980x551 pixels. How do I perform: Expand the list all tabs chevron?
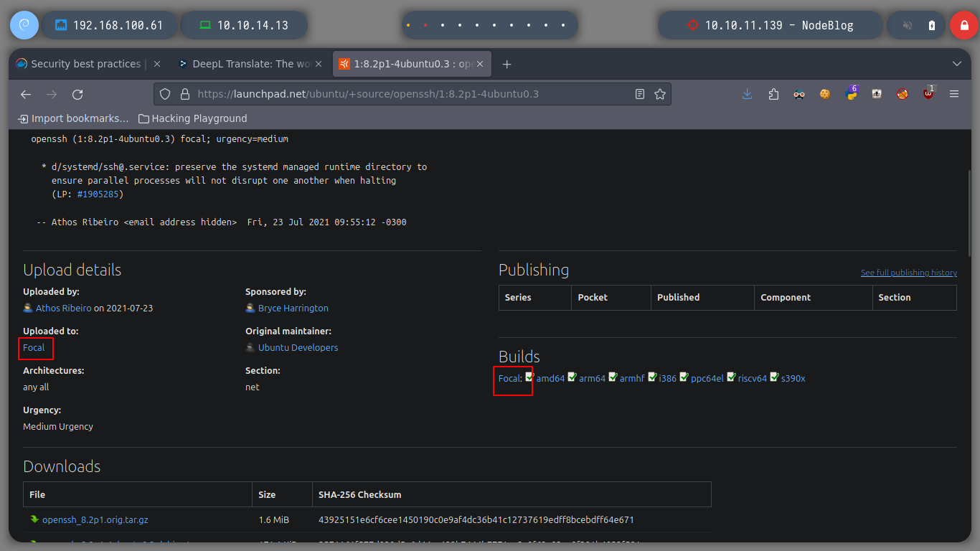pos(956,64)
